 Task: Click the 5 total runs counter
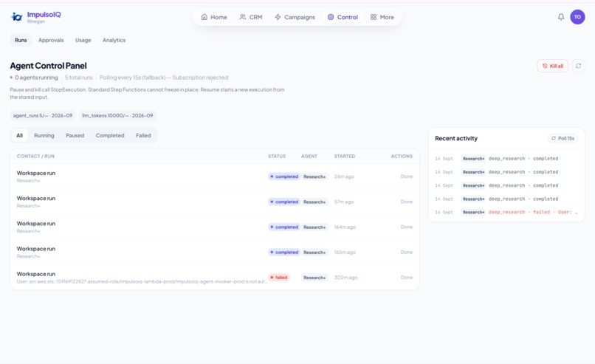(x=78, y=78)
